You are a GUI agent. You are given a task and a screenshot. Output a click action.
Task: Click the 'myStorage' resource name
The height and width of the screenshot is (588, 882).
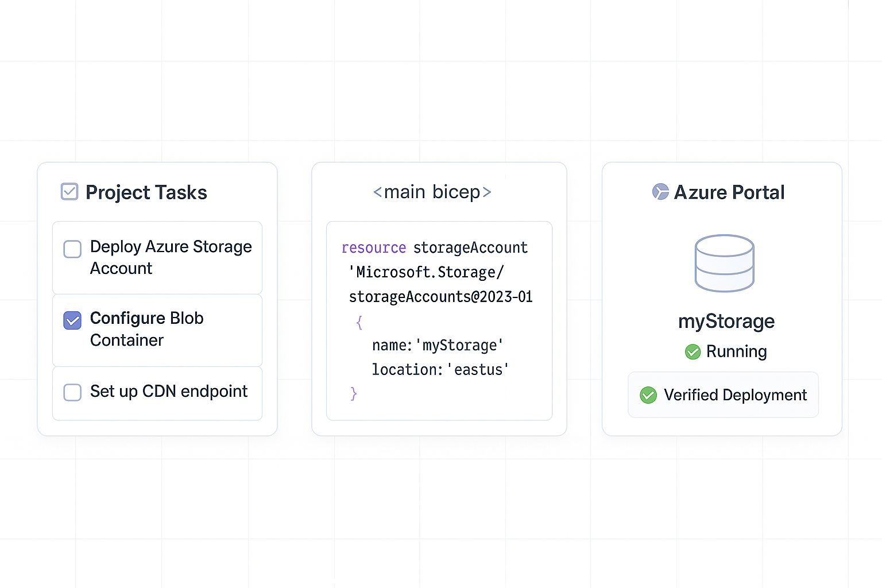[x=726, y=322]
